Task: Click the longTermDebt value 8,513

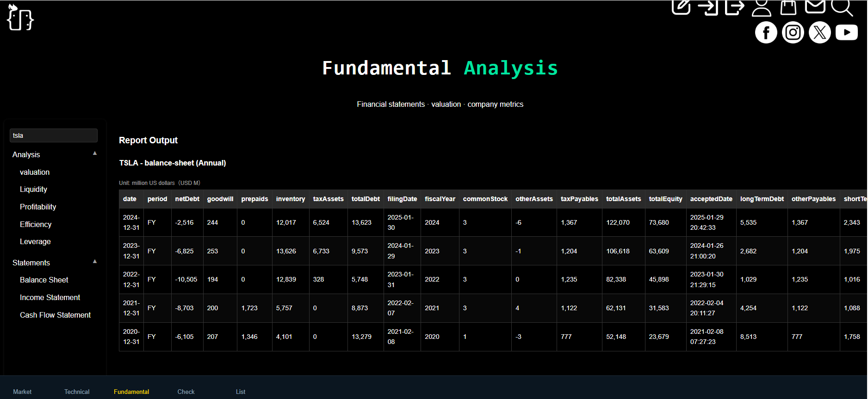Action: [748, 337]
